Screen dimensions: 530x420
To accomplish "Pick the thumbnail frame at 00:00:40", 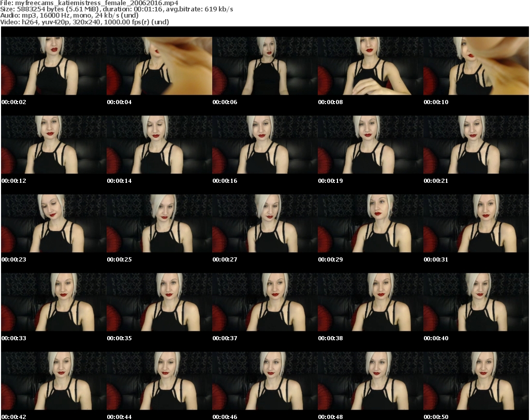I will tap(476, 302).
